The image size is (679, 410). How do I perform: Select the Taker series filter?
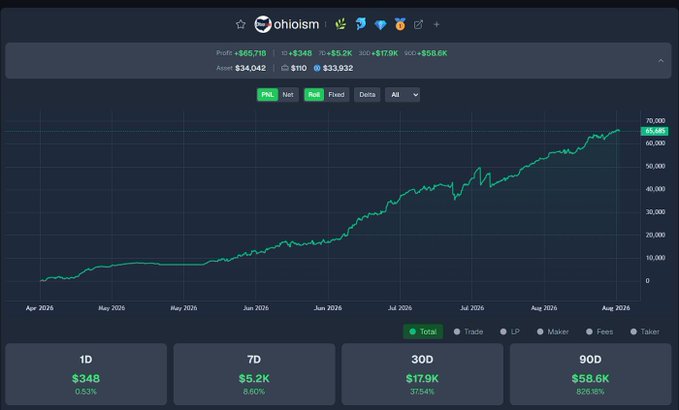coord(645,332)
